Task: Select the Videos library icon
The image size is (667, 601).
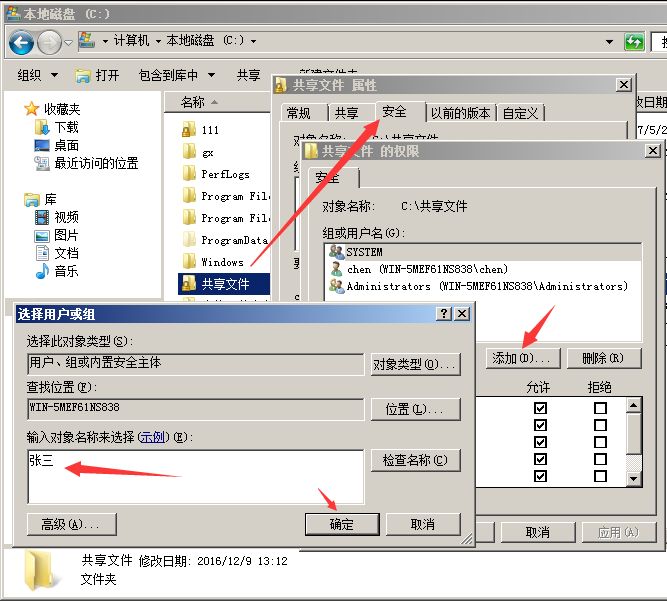Action: click(42, 217)
